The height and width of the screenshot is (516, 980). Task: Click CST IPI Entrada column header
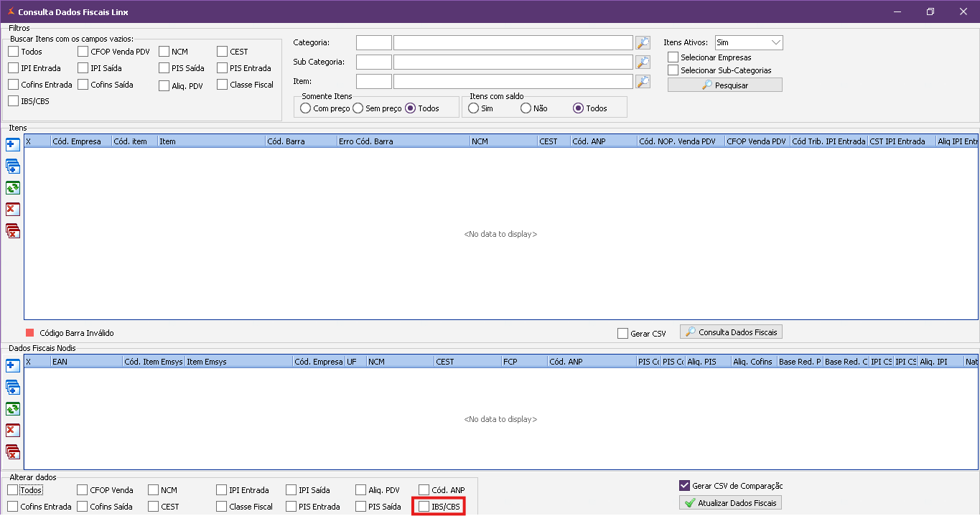pos(901,141)
